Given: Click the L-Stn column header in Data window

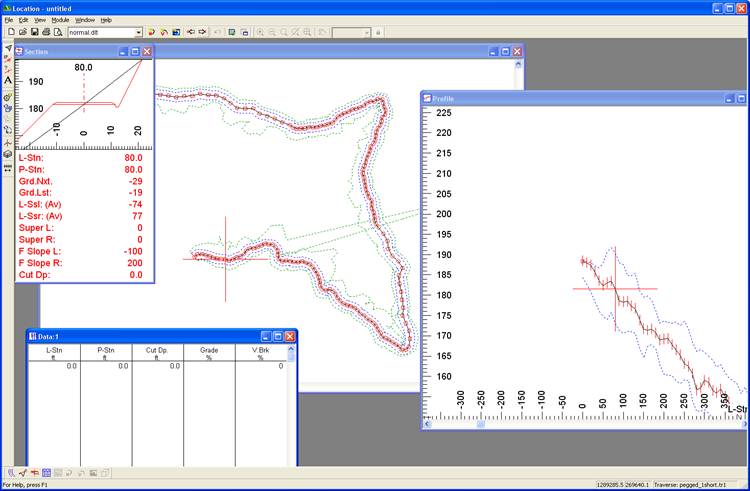Looking at the screenshot, I should tap(54, 353).
